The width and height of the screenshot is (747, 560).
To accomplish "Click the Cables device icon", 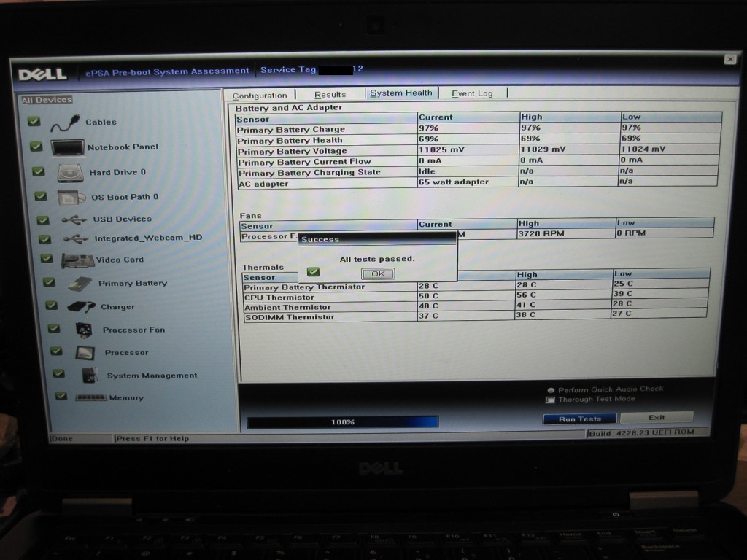I will [x=65, y=122].
